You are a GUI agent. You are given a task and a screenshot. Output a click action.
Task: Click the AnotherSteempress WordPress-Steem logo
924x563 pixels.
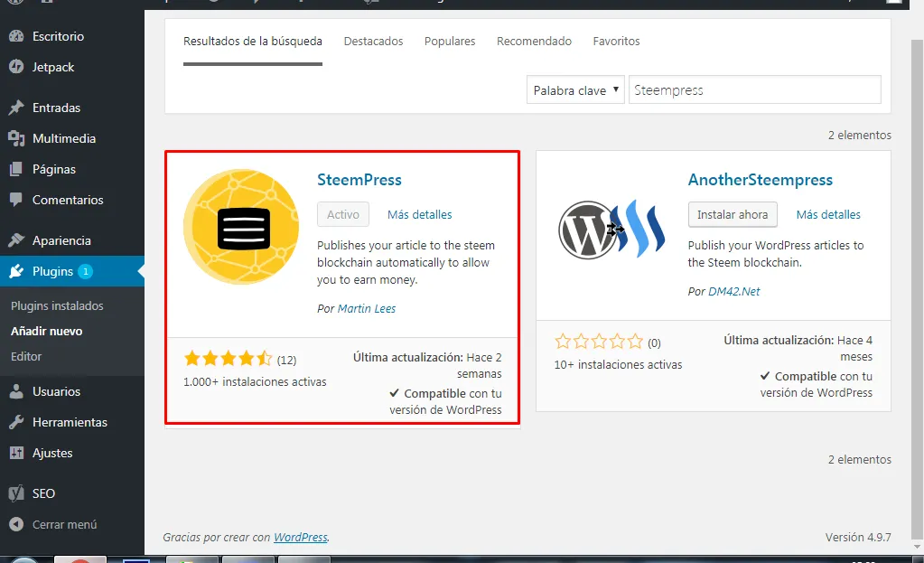click(x=611, y=229)
